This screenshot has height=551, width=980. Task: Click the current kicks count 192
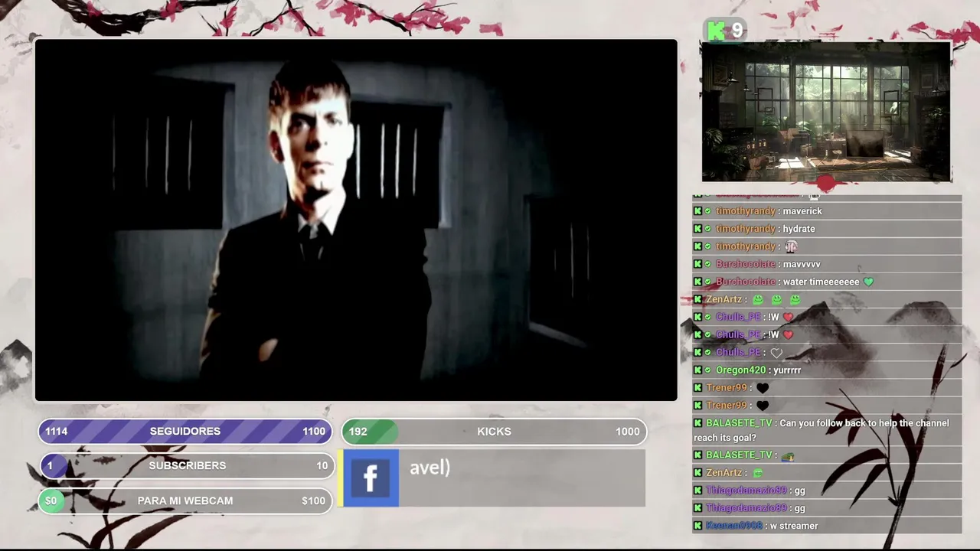click(x=358, y=432)
